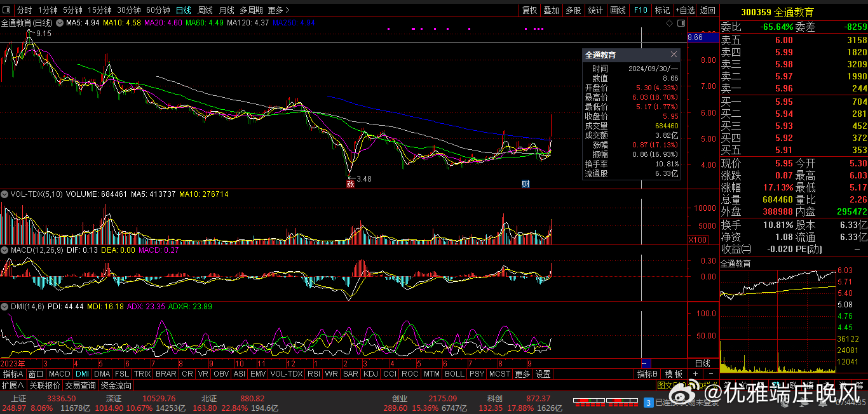The image size is (868, 414).
Task: Toggle the sidebar layout icon at top-left
Action: click(x=6, y=10)
